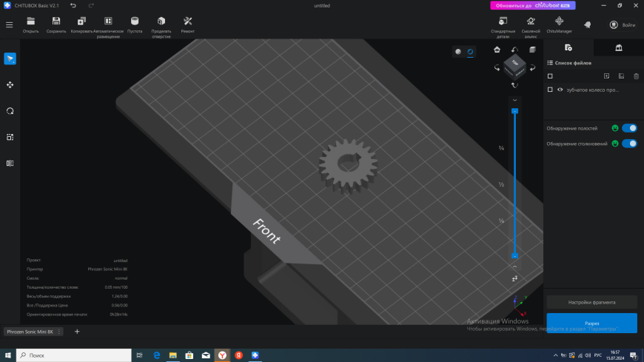
Task: Toggle Обнаружение столкновений switch
Action: pos(629,144)
